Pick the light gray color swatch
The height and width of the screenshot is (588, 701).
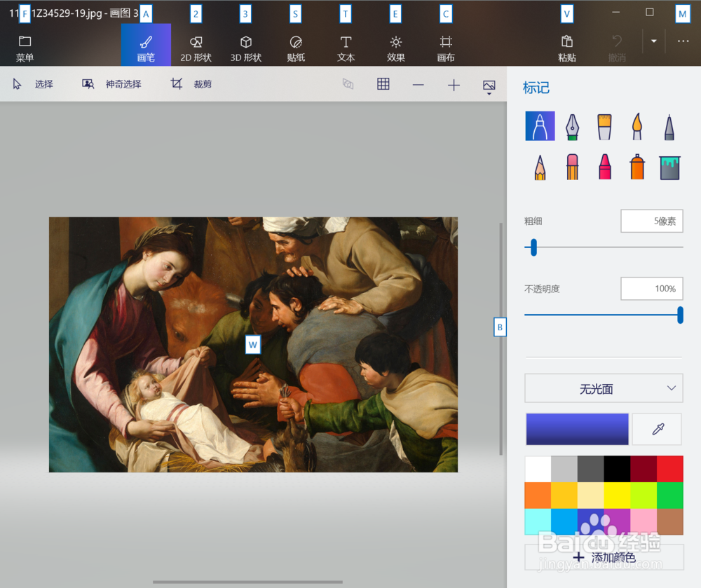(x=564, y=469)
